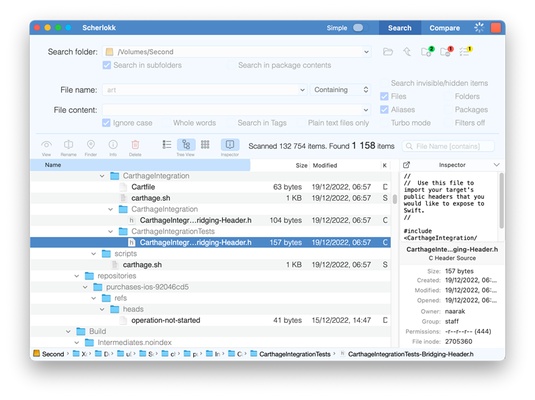Click the View eye icon

coord(46,145)
